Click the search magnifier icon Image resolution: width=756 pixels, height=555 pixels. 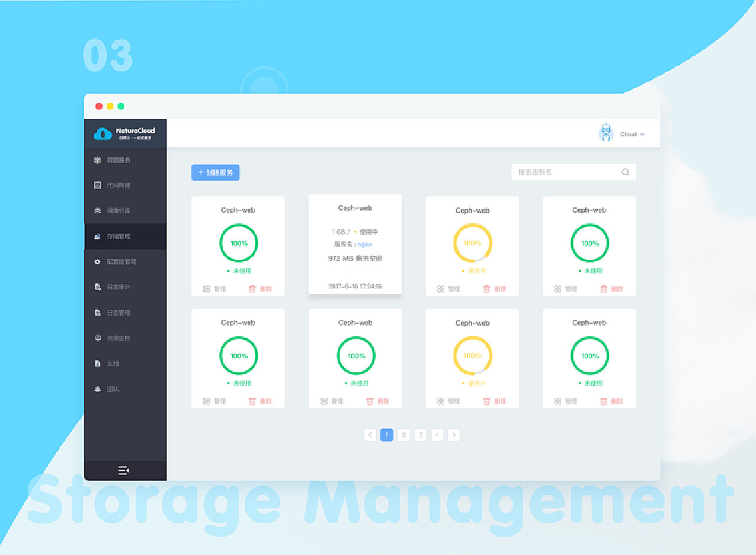[625, 172]
